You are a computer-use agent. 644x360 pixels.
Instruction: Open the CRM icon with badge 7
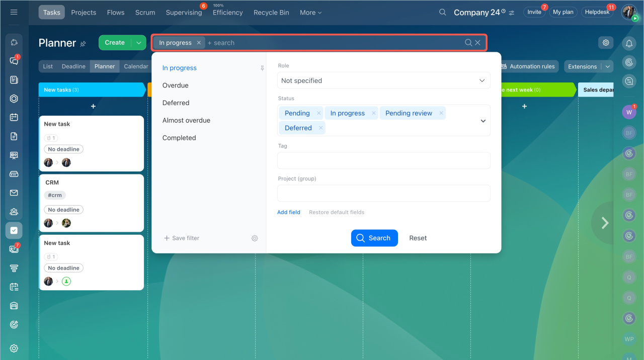[x=14, y=249]
